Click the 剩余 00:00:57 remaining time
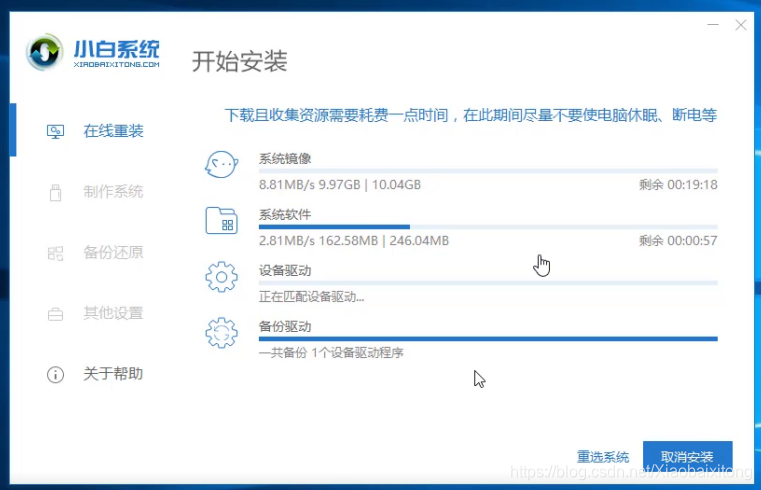This screenshot has width=761, height=490. pos(678,241)
